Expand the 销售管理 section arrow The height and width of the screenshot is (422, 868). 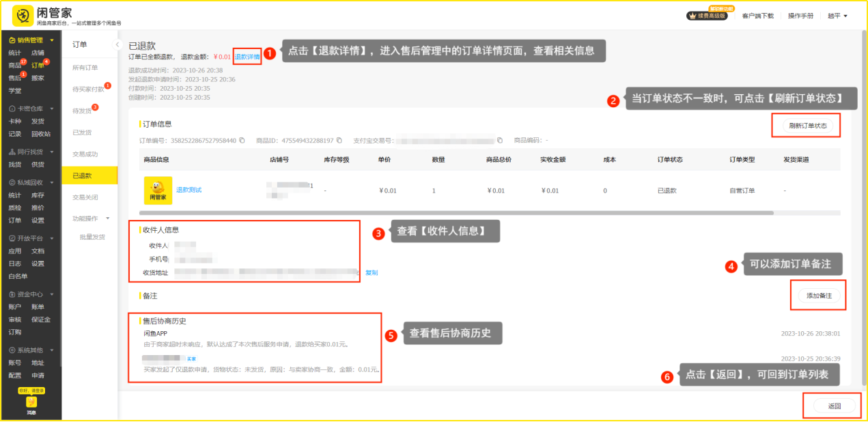pyautogui.click(x=52, y=40)
